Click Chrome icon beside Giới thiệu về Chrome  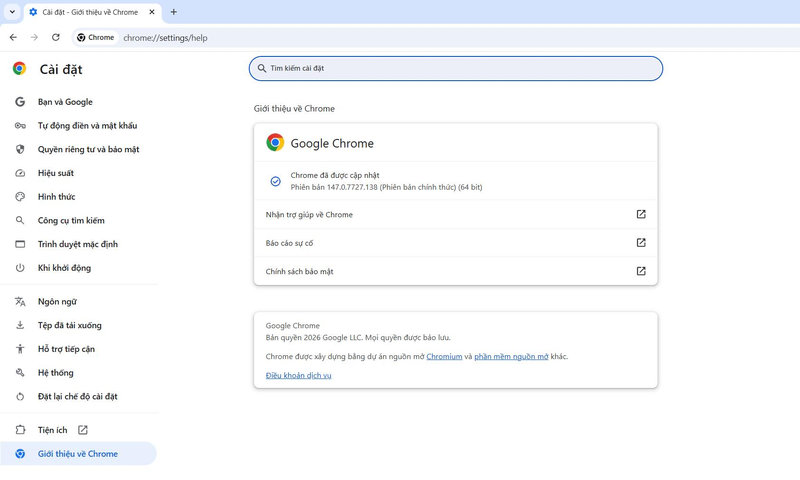tap(20, 453)
